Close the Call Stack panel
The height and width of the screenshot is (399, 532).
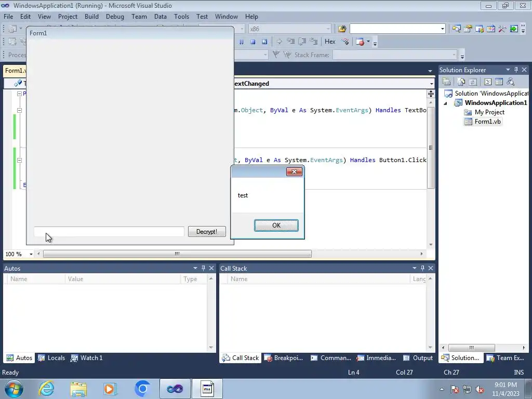[431, 268]
